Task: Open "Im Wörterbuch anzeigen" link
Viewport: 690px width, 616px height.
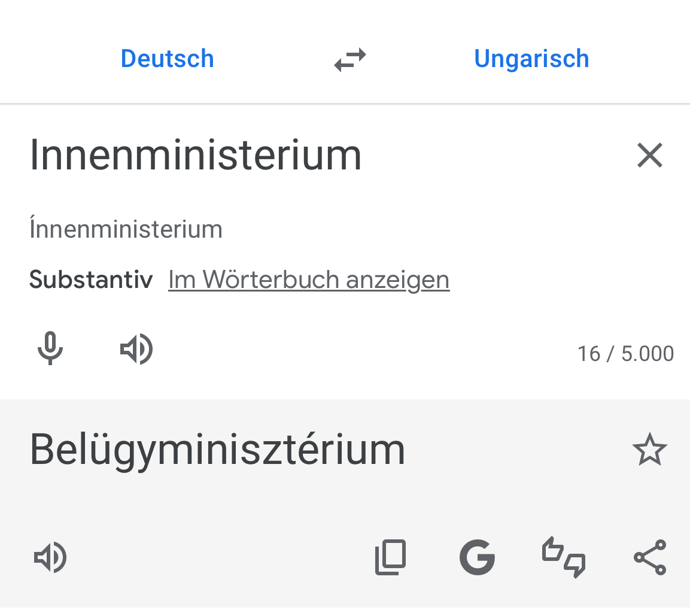Action: 309,280
